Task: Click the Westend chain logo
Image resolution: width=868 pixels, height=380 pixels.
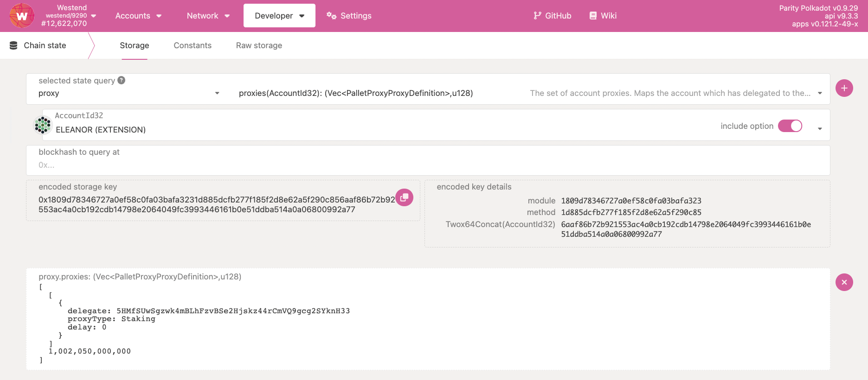Action: pos(22,16)
